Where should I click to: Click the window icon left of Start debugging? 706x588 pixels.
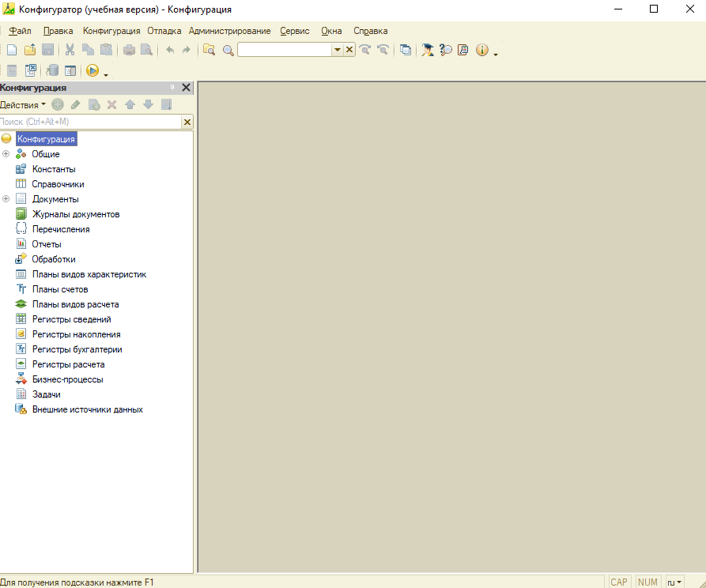coord(70,70)
